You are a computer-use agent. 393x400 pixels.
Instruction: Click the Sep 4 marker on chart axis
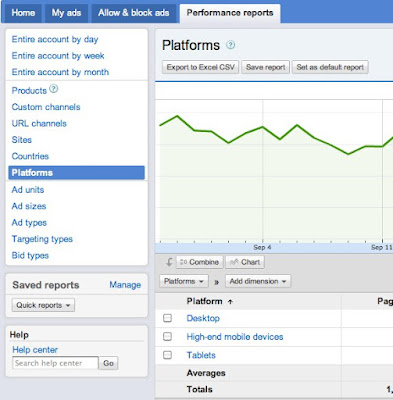pos(262,247)
